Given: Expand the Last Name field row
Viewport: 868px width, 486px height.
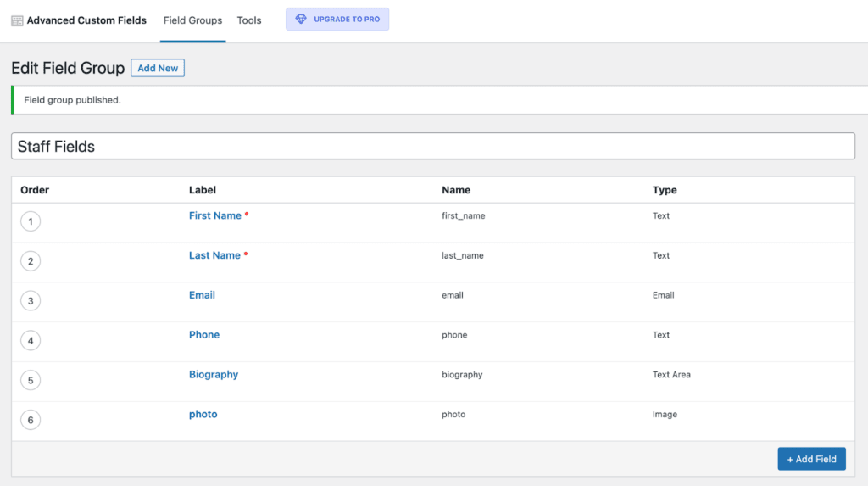Looking at the screenshot, I should [x=214, y=255].
